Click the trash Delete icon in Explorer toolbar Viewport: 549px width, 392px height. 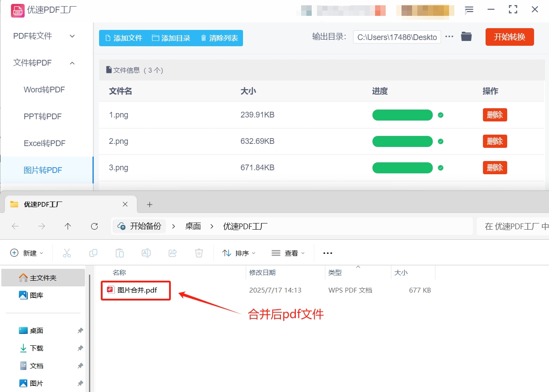[x=199, y=253]
